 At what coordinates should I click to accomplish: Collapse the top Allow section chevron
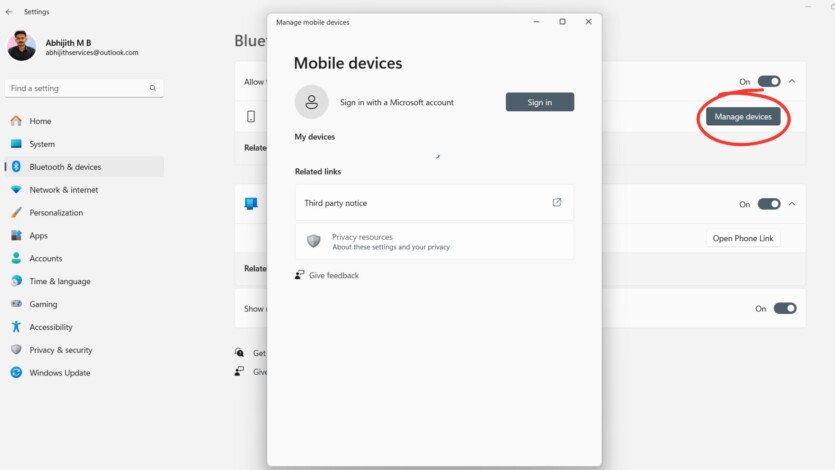pos(792,81)
